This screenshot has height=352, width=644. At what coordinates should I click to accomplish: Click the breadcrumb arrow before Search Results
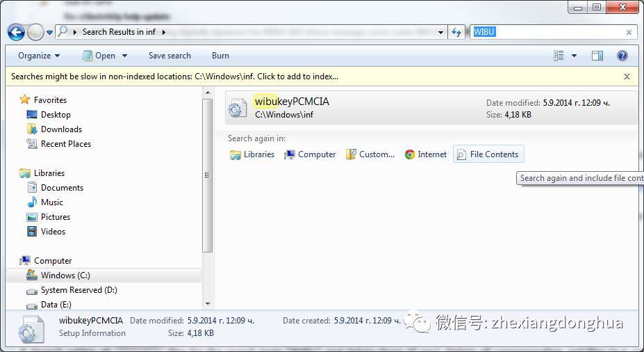click(75, 32)
